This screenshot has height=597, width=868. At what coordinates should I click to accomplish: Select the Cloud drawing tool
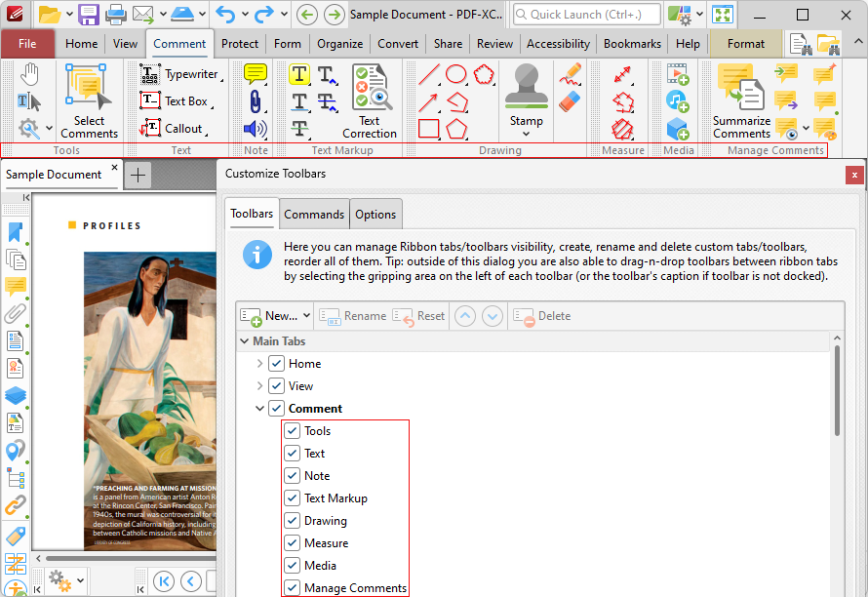[x=484, y=74]
